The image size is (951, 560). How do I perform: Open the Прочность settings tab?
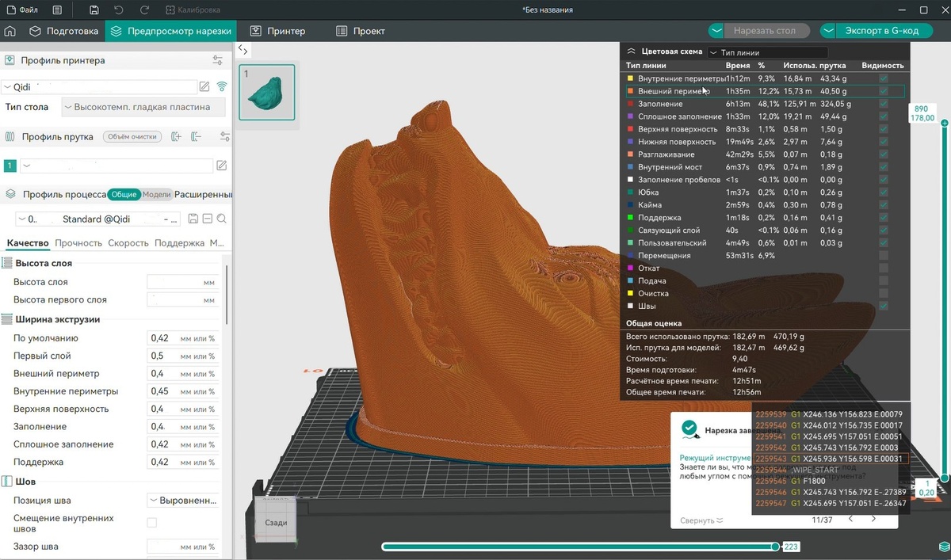(x=78, y=243)
